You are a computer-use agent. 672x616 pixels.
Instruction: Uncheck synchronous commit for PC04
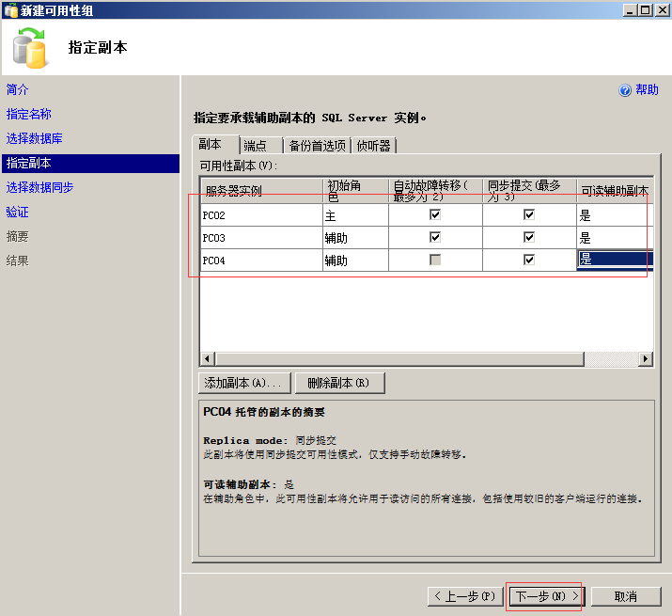[x=529, y=260]
